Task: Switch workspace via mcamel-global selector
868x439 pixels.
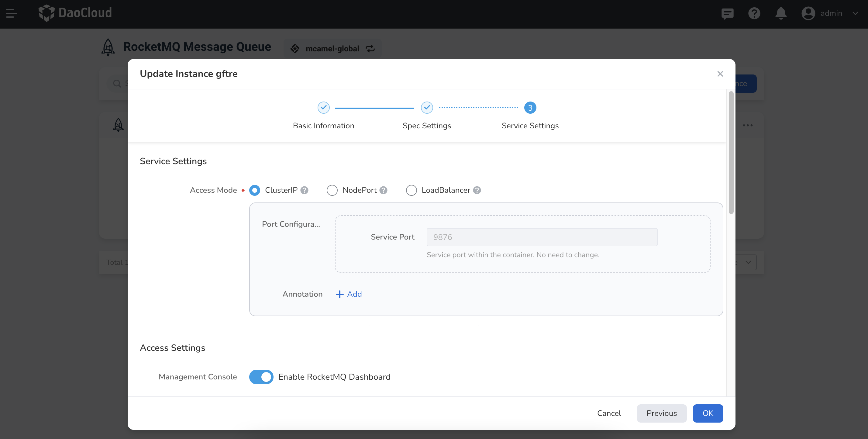Action: pyautogui.click(x=332, y=49)
